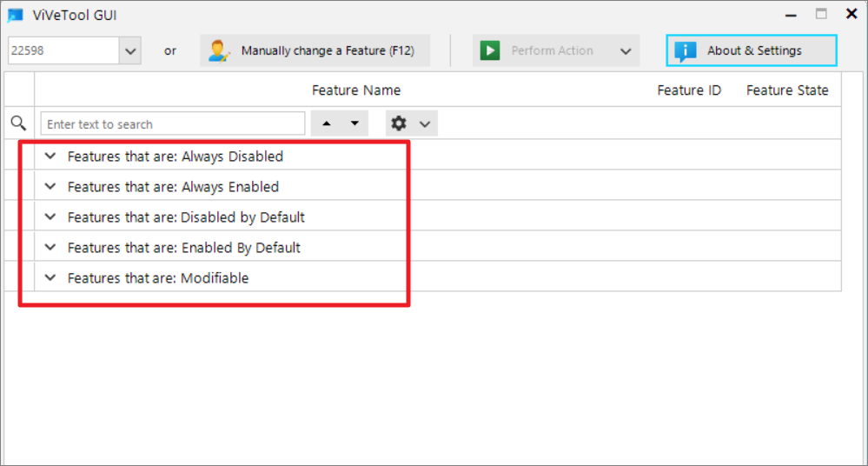
Task: Expand the Enabled By Default features group
Action: (50, 247)
